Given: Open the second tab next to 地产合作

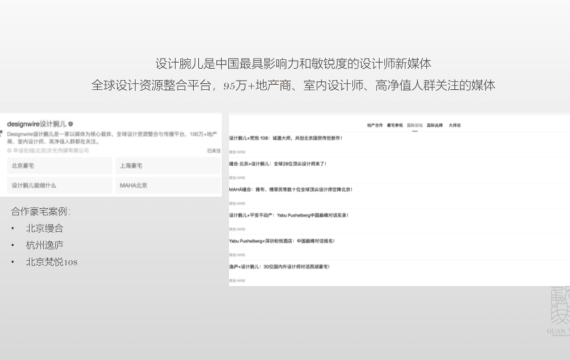Looking at the screenshot, I should pos(395,125).
